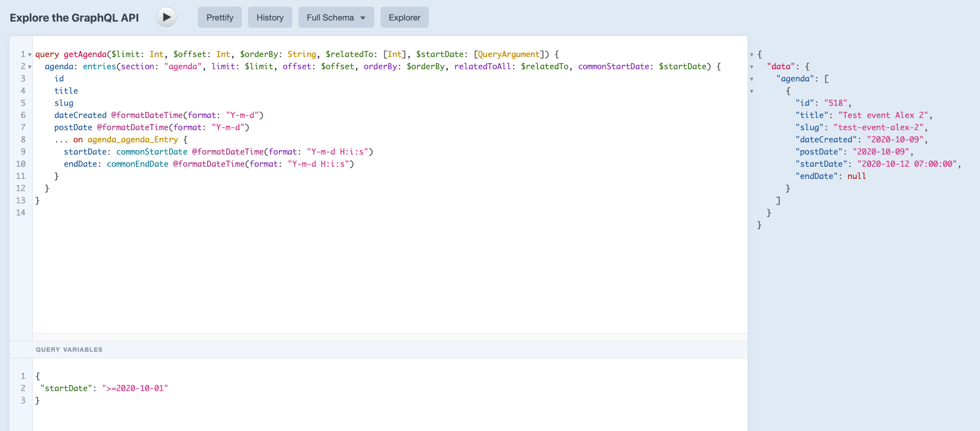Click agenda_agenda_Entry fragment type
Screen dimensions: 980x431
(133, 140)
